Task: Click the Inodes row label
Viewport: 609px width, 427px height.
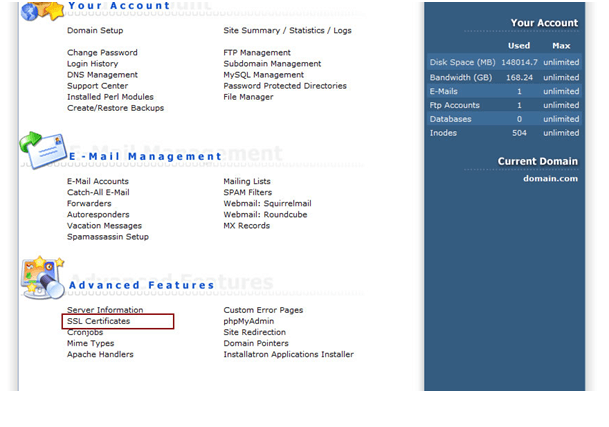Action: click(x=443, y=133)
